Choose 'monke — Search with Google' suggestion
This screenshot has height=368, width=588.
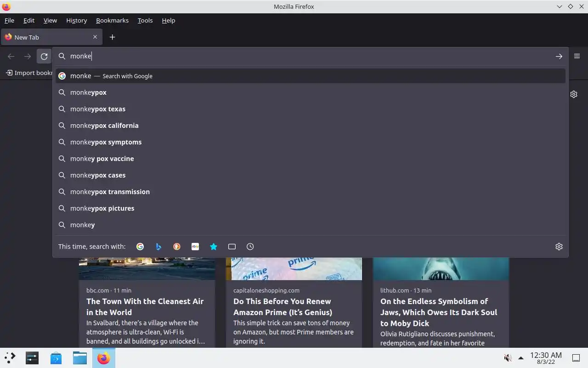(x=311, y=76)
